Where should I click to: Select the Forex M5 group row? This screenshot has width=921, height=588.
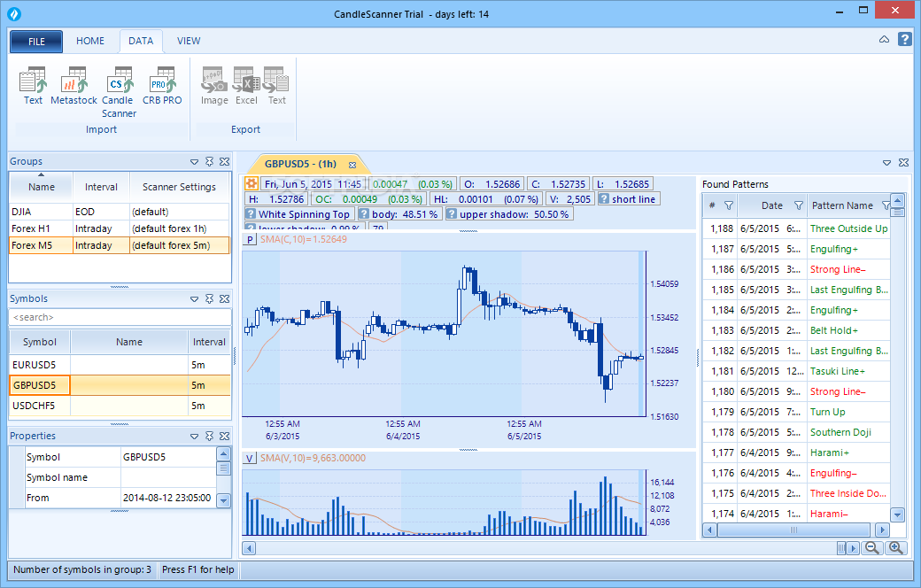pyautogui.click(x=120, y=245)
